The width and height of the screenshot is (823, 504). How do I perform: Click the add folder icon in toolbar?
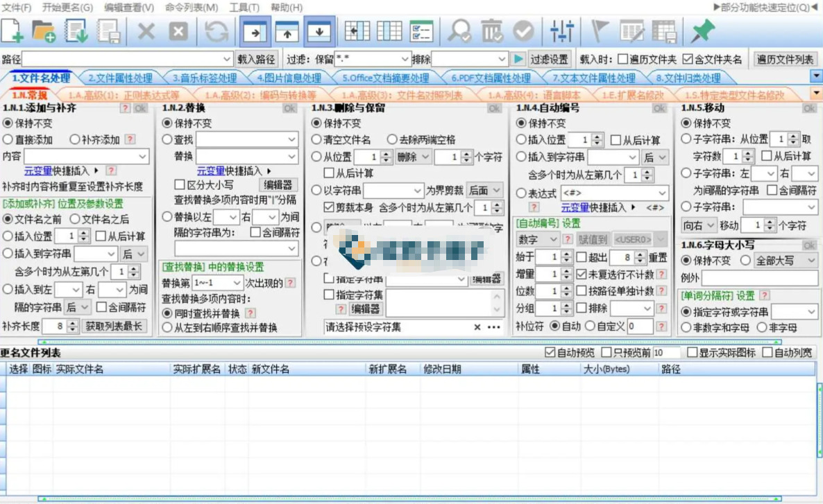(44, 31)
